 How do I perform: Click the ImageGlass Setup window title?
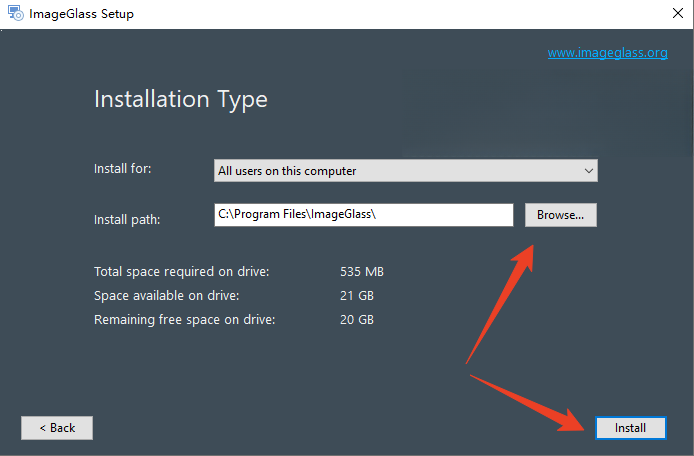point(81,14)
